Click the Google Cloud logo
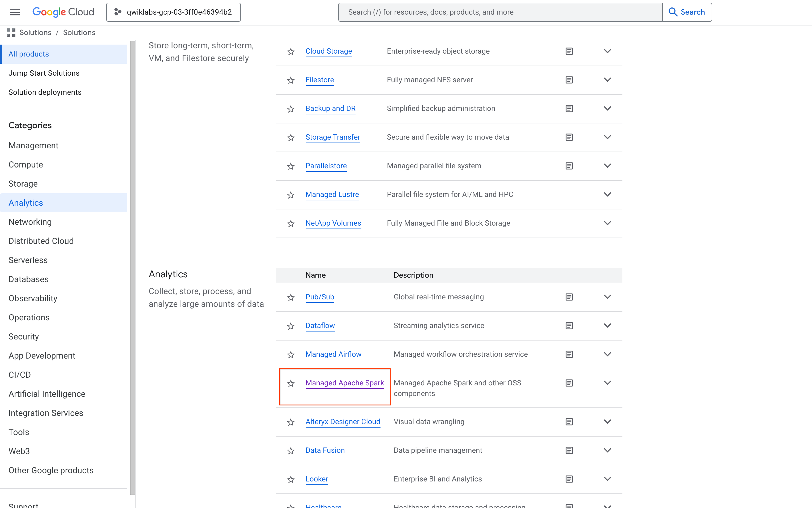812x508 pixels. (63, 12)
